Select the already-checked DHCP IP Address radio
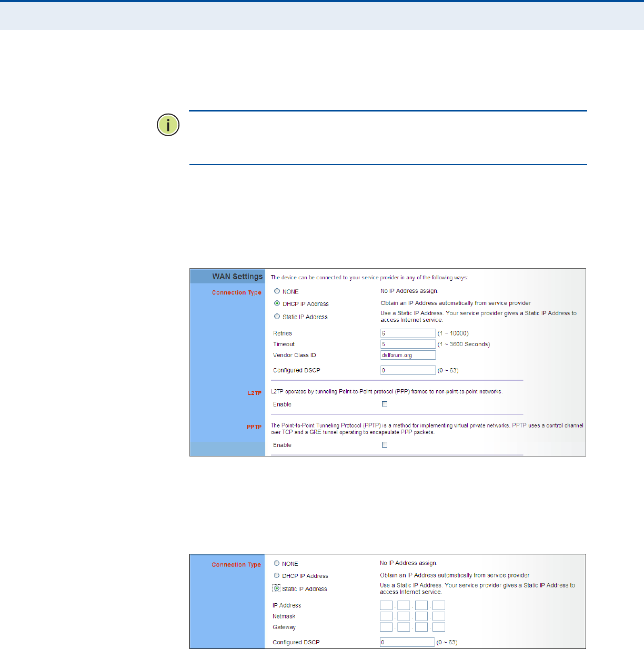The image size is (644, 649). coord(277,303)
